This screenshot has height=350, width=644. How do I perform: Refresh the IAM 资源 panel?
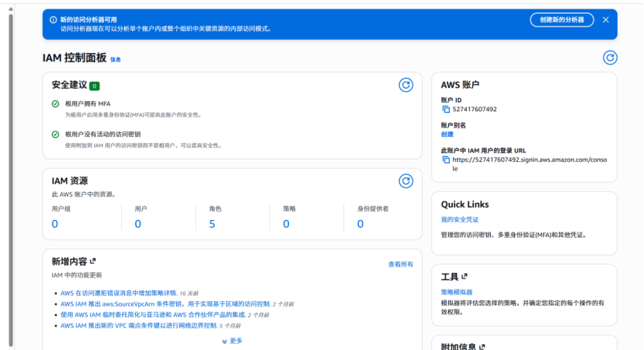pyautogui.click(x=405, y=181)
